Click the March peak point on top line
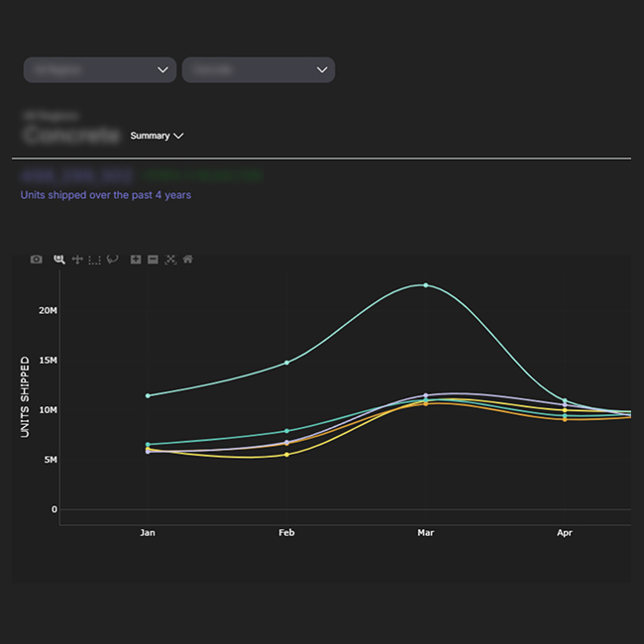Viewport: 644px width, 644px height. coord(425,285)
